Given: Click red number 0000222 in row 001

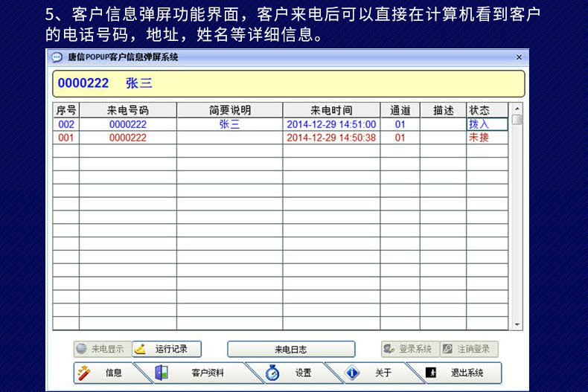Looking at the screenshot, I should point(128,138).
